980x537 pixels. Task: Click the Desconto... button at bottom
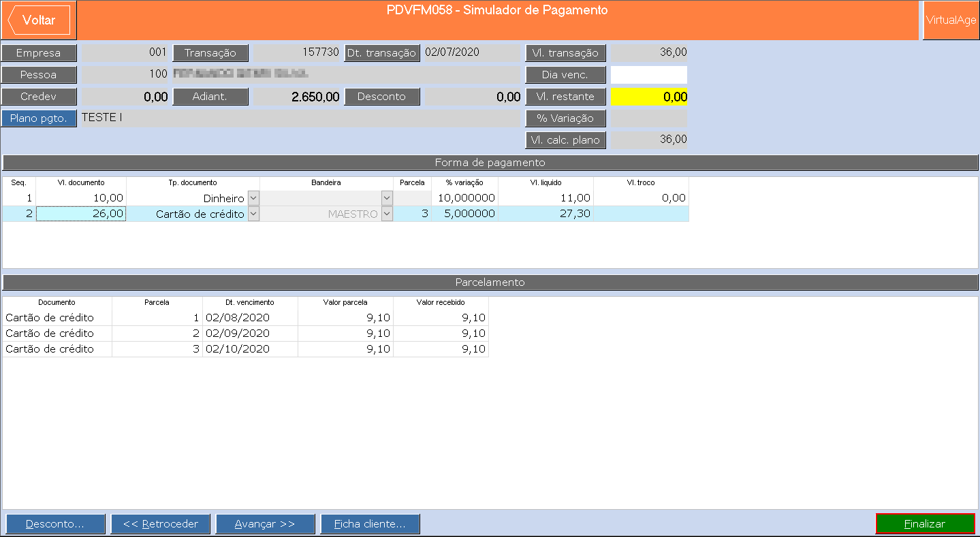(x=55, y=524)
